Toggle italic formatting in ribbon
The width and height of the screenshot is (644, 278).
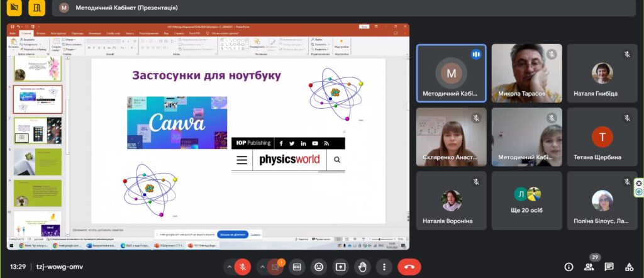[x=94, y=48]
